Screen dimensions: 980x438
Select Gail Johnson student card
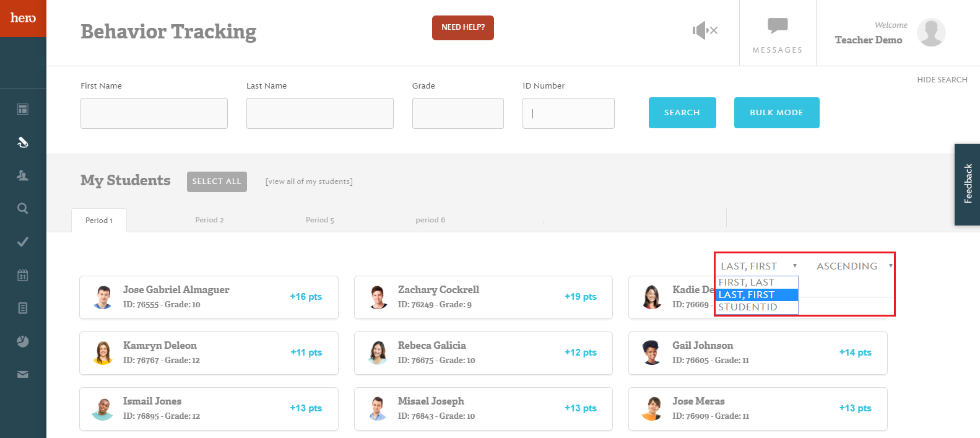tap(758, 353)
